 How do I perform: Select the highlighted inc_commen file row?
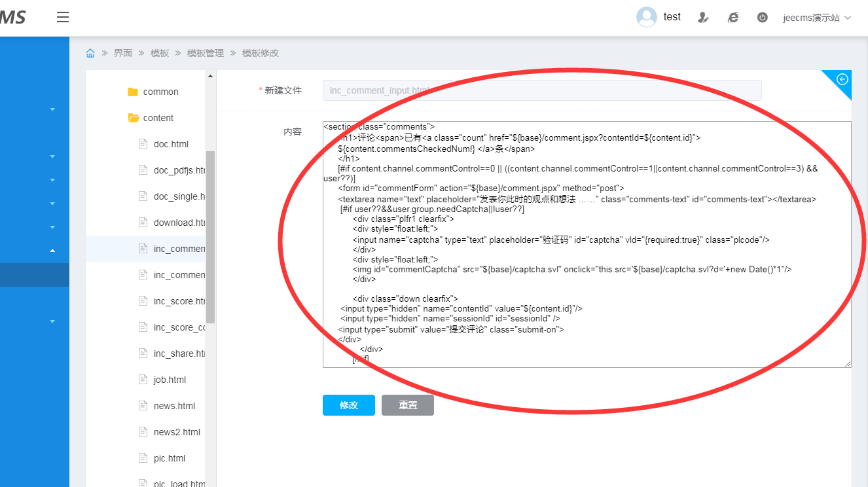coord(145,249)
